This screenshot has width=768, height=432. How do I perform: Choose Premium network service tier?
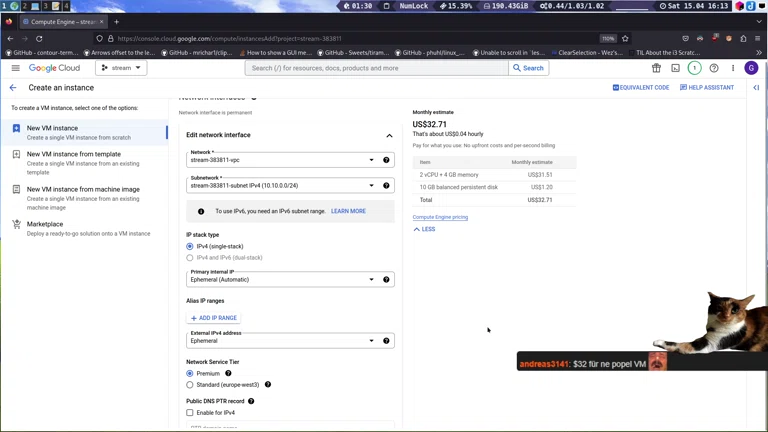[x=190, y=373]
